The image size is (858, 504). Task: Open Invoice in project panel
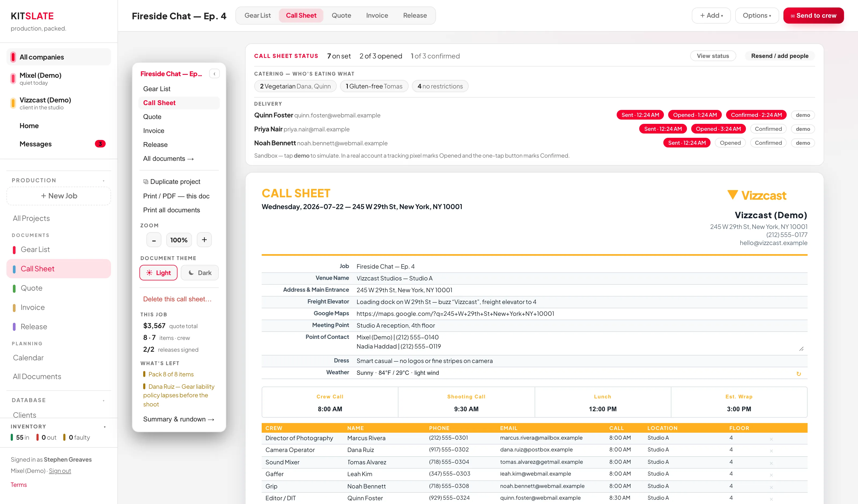(x=179, y=131)
